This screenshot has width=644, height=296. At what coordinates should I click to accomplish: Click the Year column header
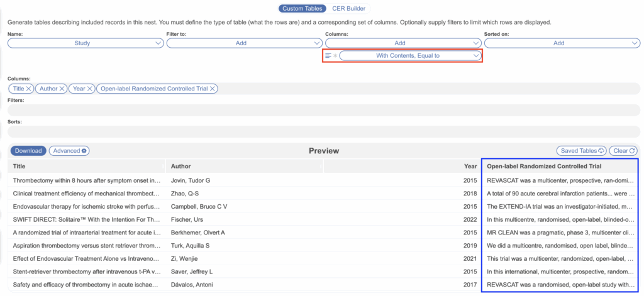click(x=469, y=167)
